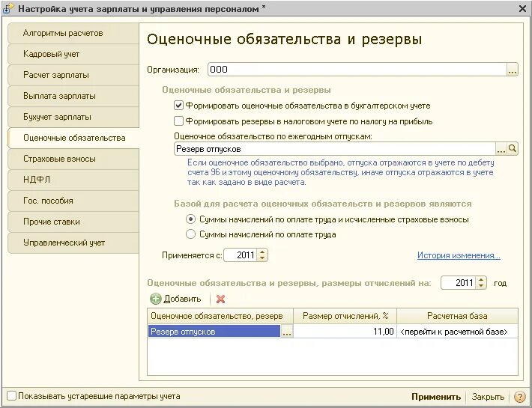The height and width of the screenshot is (408, 532).
Task: Decrease the Применяется с year spinner
Action: [262, 258]
